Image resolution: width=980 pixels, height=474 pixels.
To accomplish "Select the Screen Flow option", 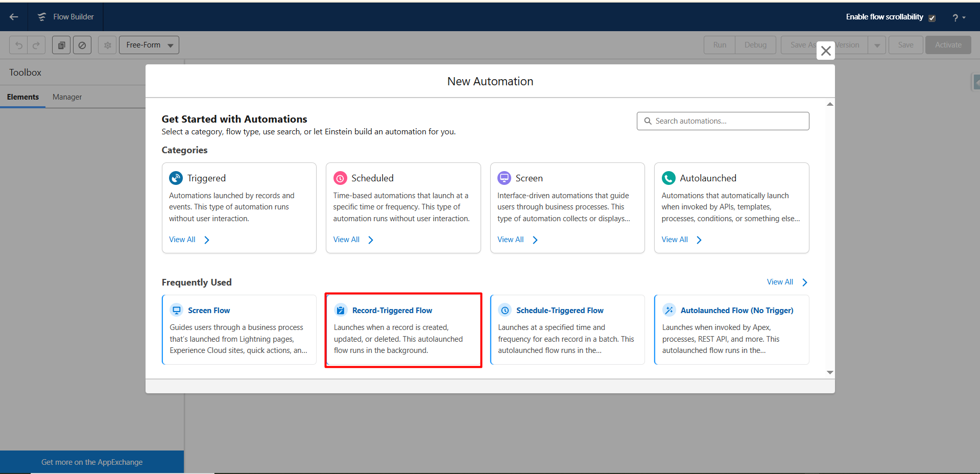I will (239, 329).
